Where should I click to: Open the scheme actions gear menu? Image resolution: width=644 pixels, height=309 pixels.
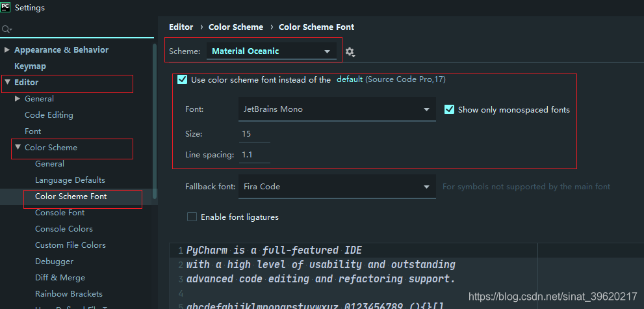coord(350,52)
